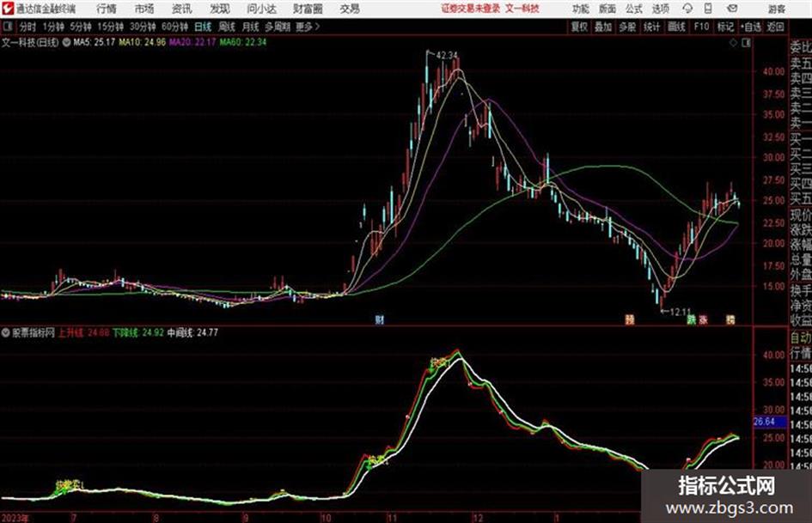Click the 游客 user account label
The image size is (812, 523).
click(776, 9)
